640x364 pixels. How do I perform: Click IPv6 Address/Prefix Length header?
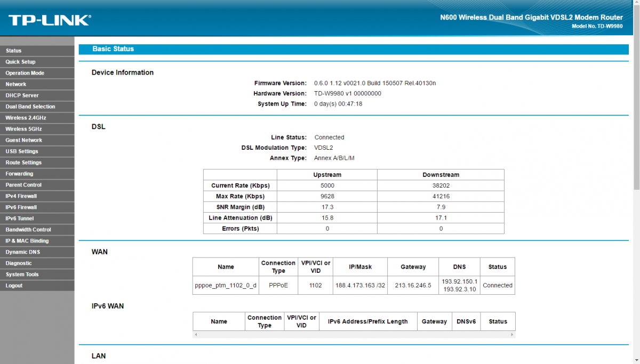(368, 321)
